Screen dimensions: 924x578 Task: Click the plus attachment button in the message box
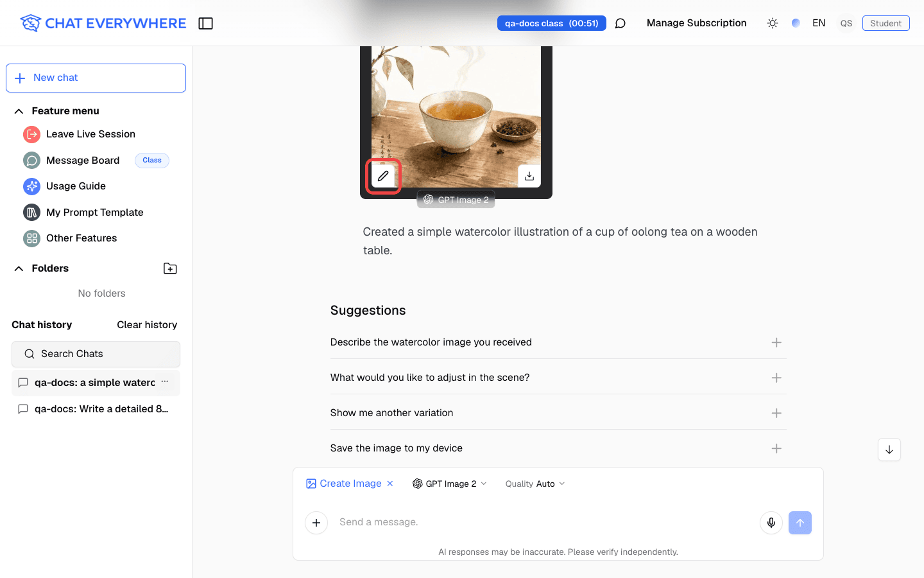point(316,523)
